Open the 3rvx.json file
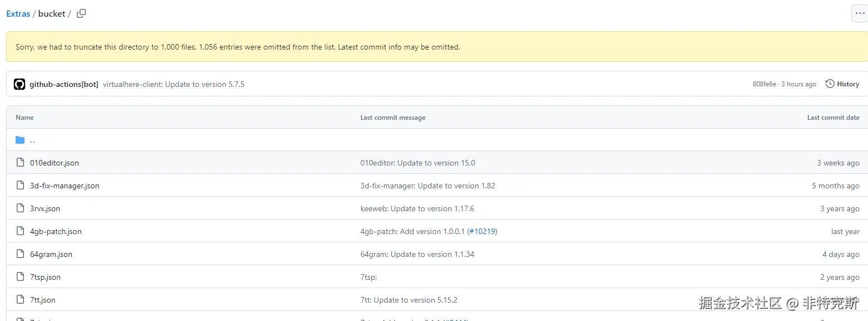 pos(45,208)
